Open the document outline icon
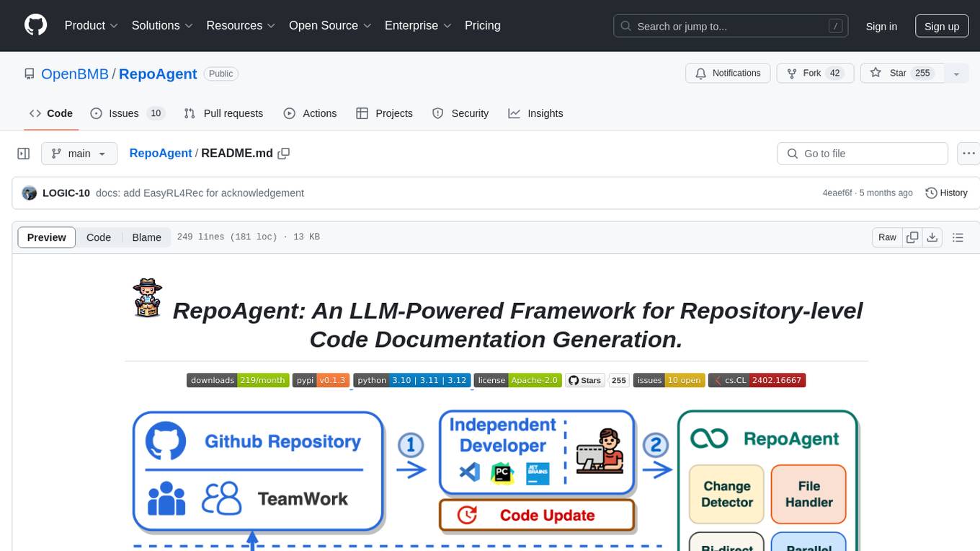 [958, 237]
